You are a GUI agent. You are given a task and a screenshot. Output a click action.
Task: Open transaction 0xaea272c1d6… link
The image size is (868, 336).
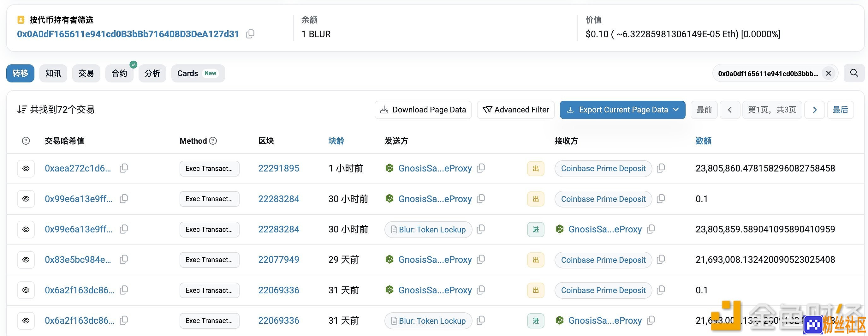tap(78, 168)
